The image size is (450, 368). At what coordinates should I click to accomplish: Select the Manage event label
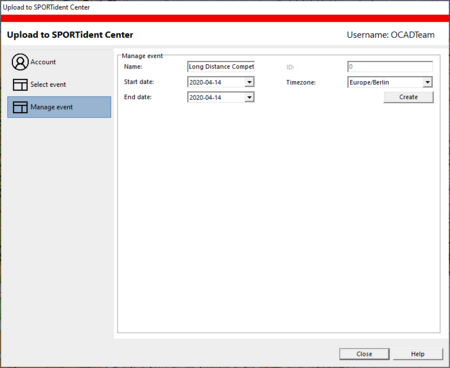click(x=51, y=107)
